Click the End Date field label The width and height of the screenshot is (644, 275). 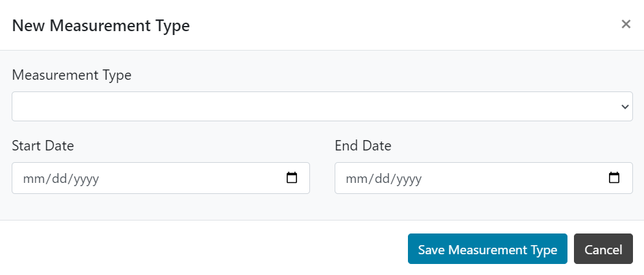(363, 146)
